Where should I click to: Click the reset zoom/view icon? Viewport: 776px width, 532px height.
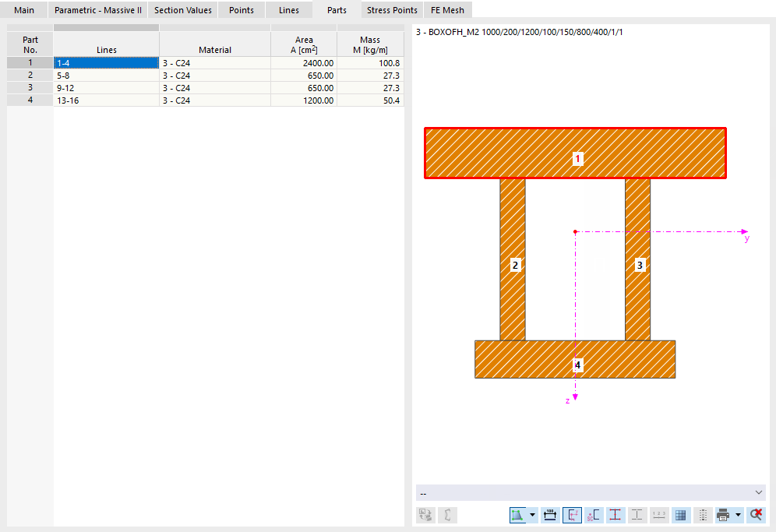click(x=756, y=515)
